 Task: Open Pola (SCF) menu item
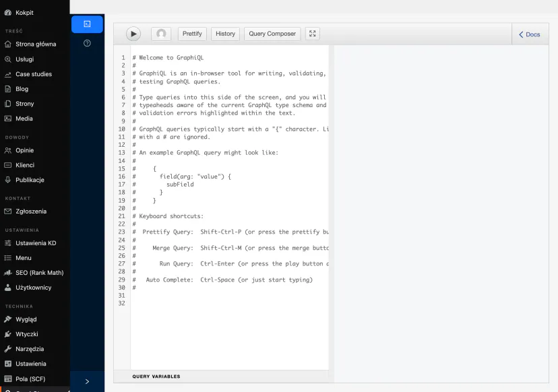[35, 379]
